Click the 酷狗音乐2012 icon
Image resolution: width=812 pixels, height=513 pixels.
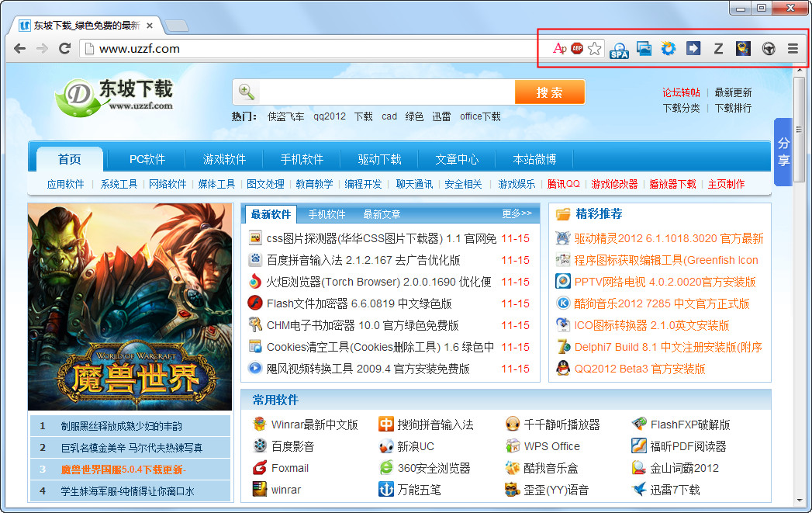coord(563,303)
